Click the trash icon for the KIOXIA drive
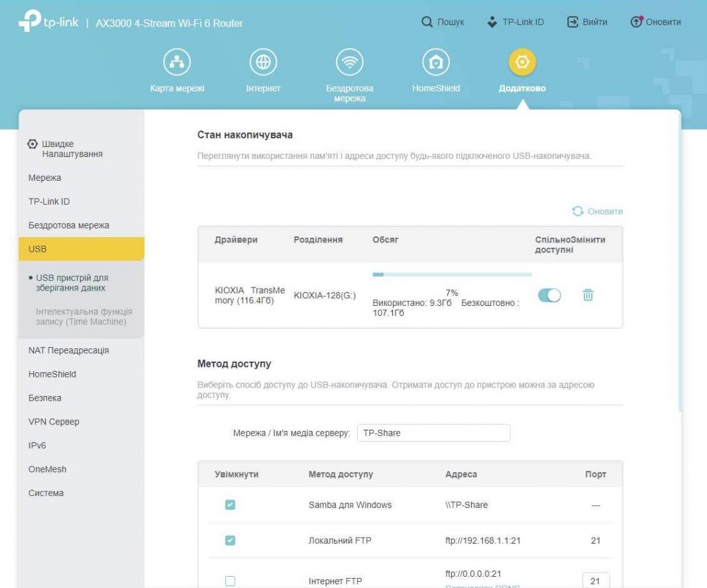The height and width of the screenshot is (588, 707). point(588,295)
